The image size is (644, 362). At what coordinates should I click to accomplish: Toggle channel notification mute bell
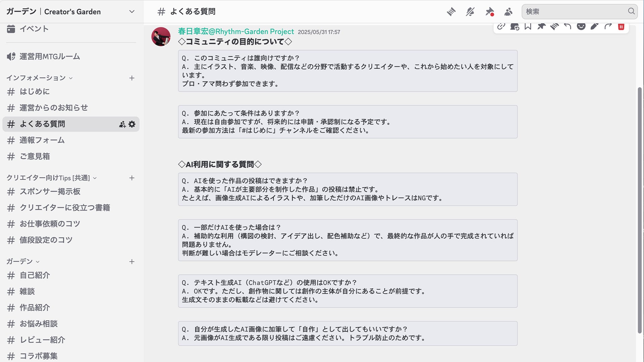tap(470, 12)
